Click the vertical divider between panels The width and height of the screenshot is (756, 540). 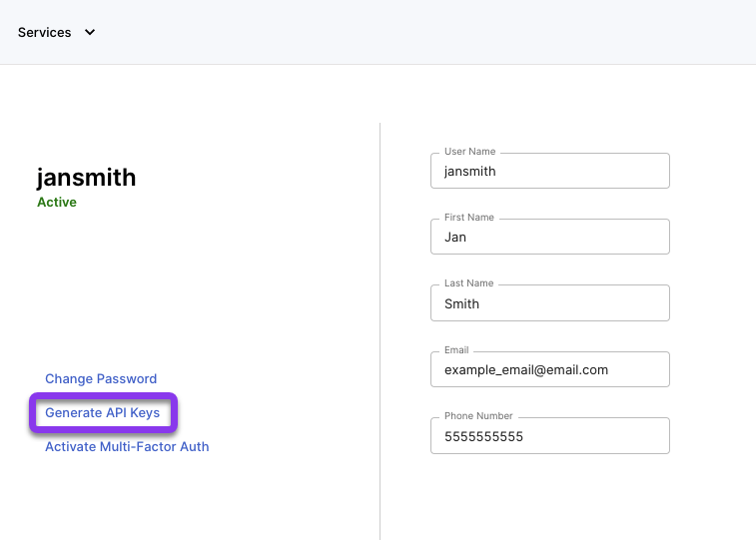point(379,331)
